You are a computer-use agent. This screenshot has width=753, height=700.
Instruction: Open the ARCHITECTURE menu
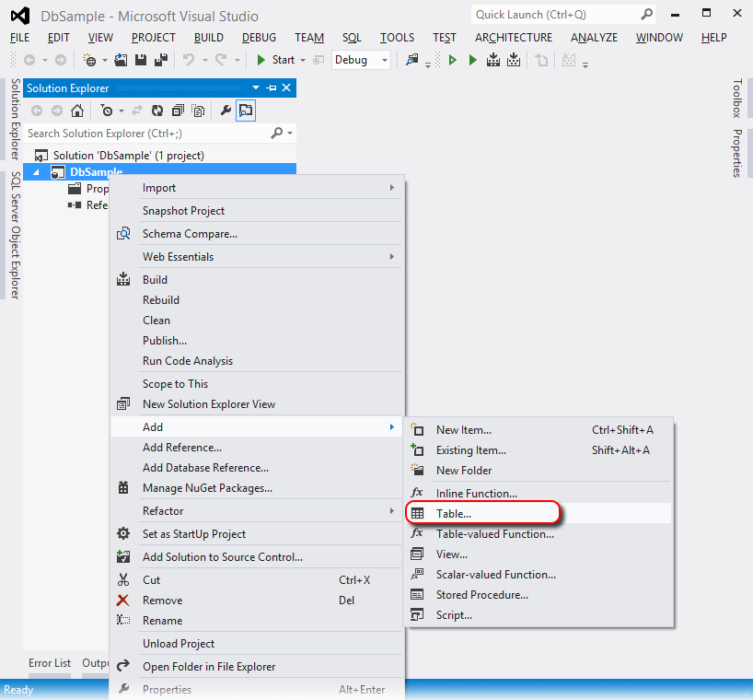pyautogui.click(x=514, y=38)
